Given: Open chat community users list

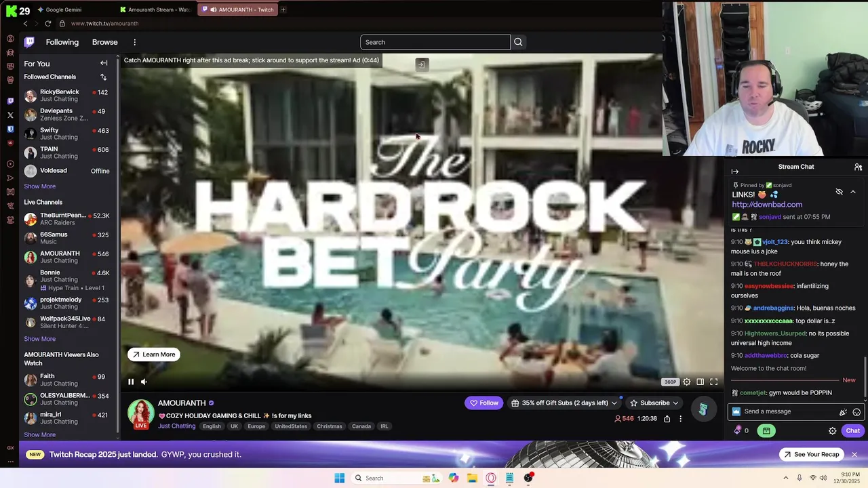Looking at the screenshot, I should click(859, 167).
